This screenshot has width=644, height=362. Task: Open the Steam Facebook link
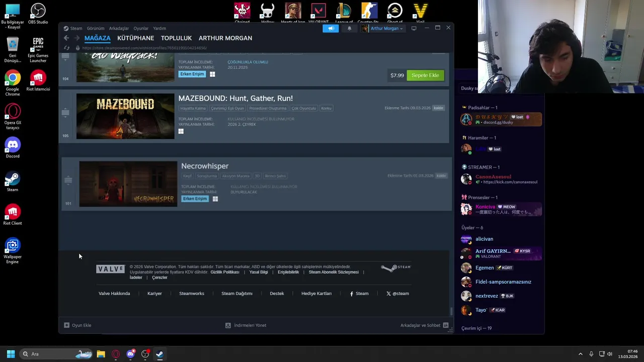pos(359,294)
